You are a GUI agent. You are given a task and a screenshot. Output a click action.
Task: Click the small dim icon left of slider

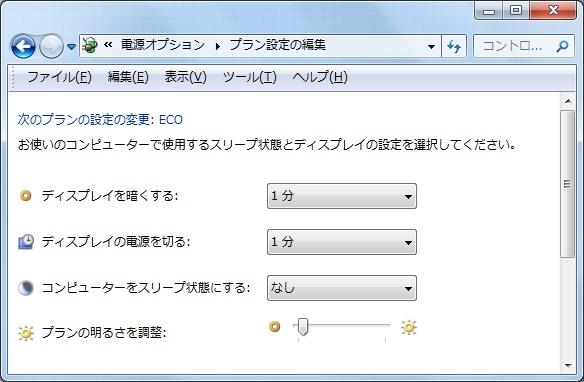click(274, 327)
